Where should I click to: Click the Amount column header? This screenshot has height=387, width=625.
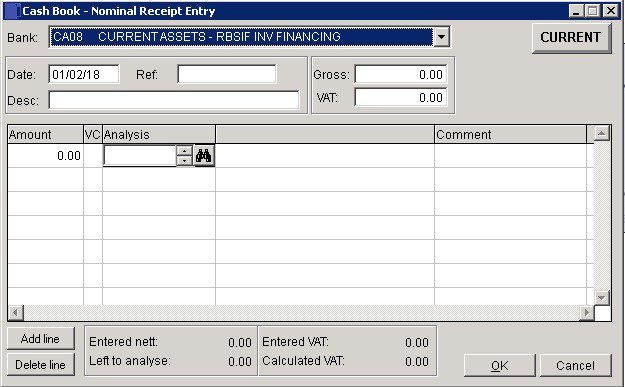pos(45,135)
